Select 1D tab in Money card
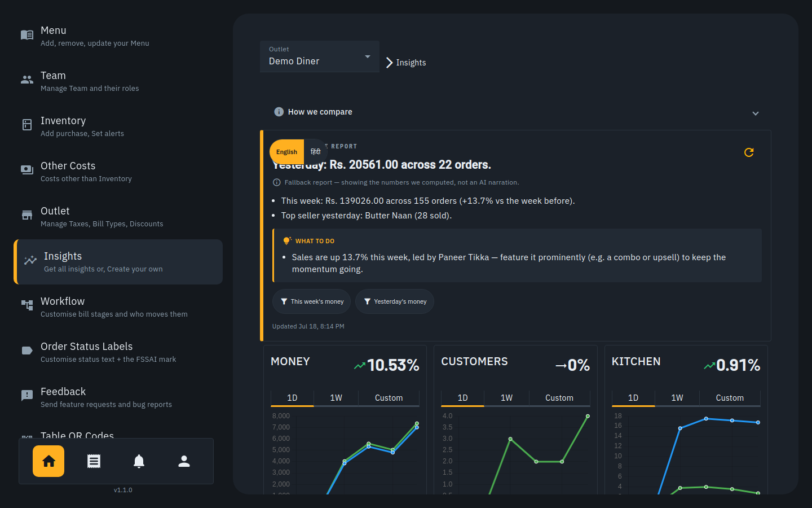Viewport: 812px width, 508px height. click(292, 398)
